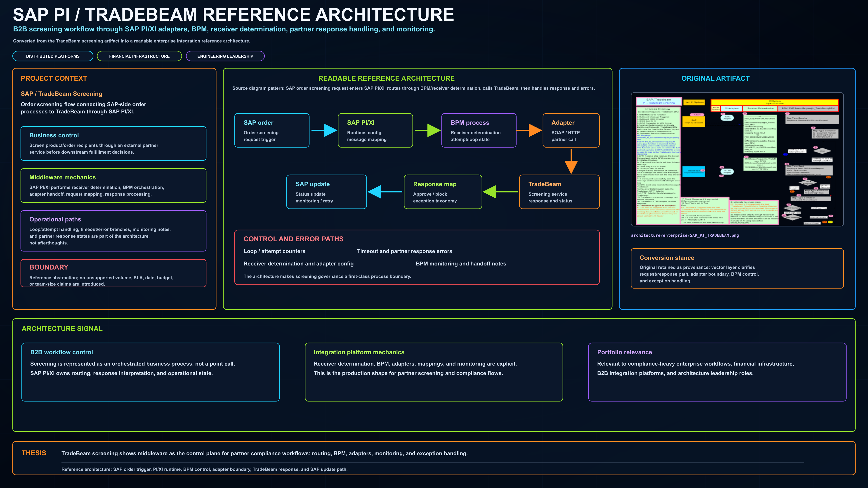The height and width of the screenshot is (488, 868).
Task: Click the READABLE REFERENCE ARCHITECTURE heading
Action: 386,78
